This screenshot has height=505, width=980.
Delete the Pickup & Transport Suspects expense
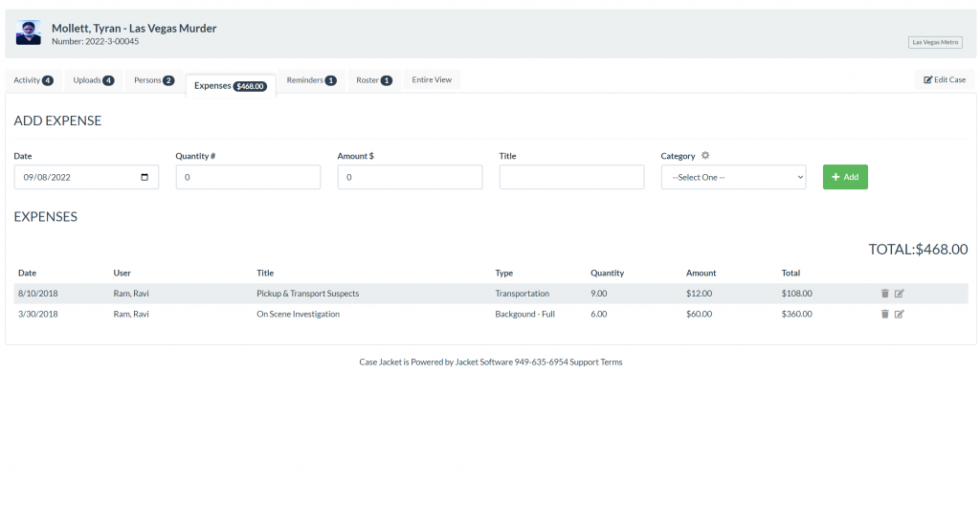884,293
